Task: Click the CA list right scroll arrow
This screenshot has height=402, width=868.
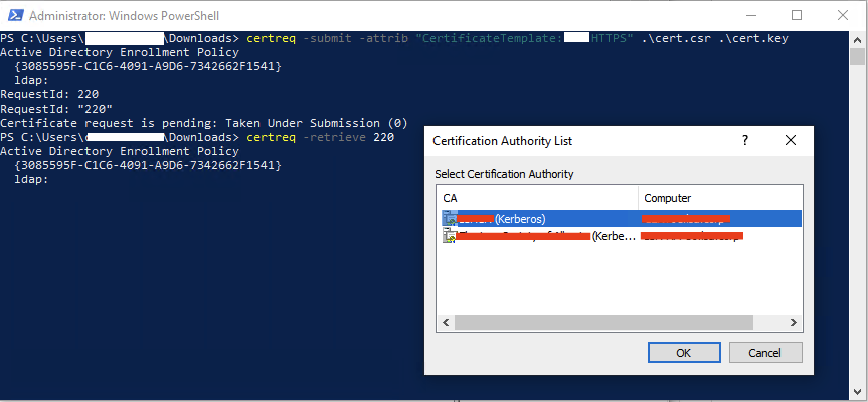Action: pos(794,322)
